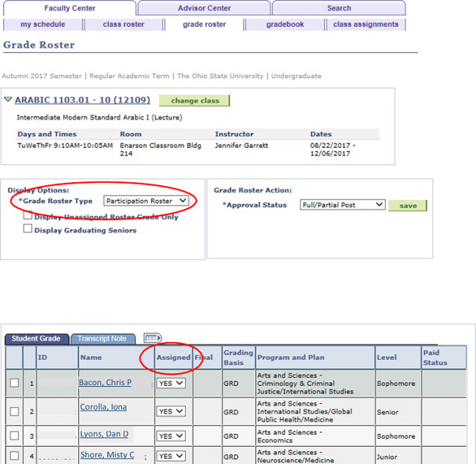The height and width of the screenshot is (464, 476).
Task: Collapse the ARABIC 1103.01 class triangle
Action: (x=8, y=99)
